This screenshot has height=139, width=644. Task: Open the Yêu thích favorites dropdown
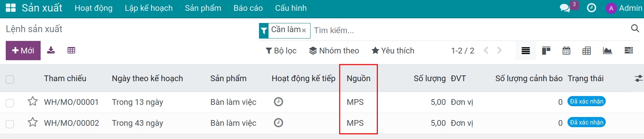coord(393,51)
